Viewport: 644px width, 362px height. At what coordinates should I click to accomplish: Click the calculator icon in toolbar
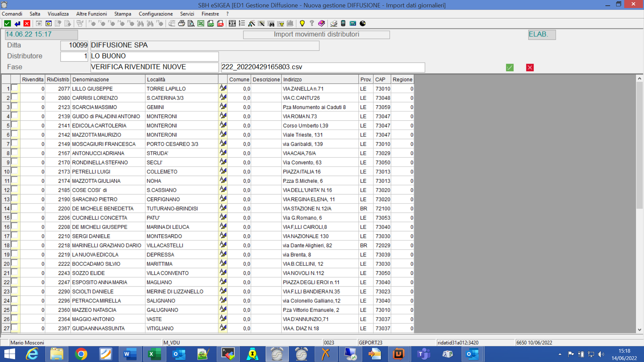coord(353,23)
